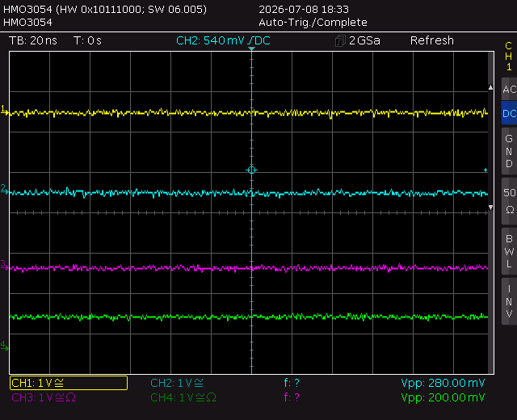The image size is (517, 420).
Task: Click the T: 0 s trigger position readout
Action: click(x=87, y=40)
